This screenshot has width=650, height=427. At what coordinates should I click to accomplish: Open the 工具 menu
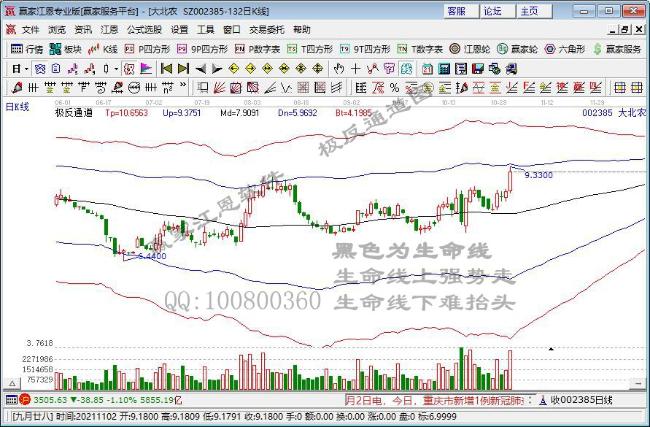[x=205, y=30]
